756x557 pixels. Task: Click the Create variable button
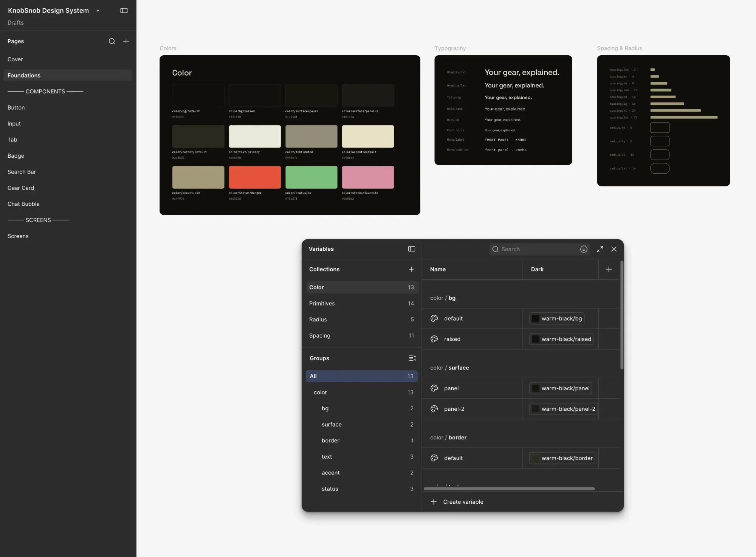pos(457,502)
